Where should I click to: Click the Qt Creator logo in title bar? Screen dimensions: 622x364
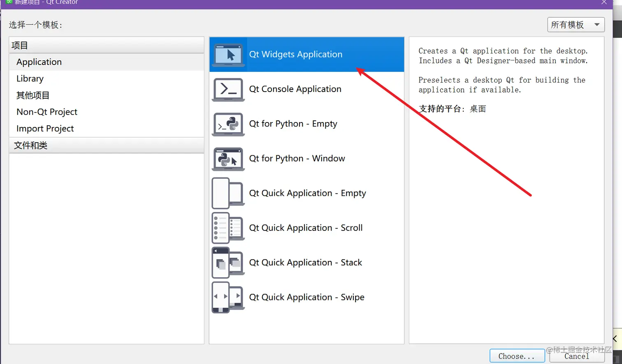pos(9,2)
